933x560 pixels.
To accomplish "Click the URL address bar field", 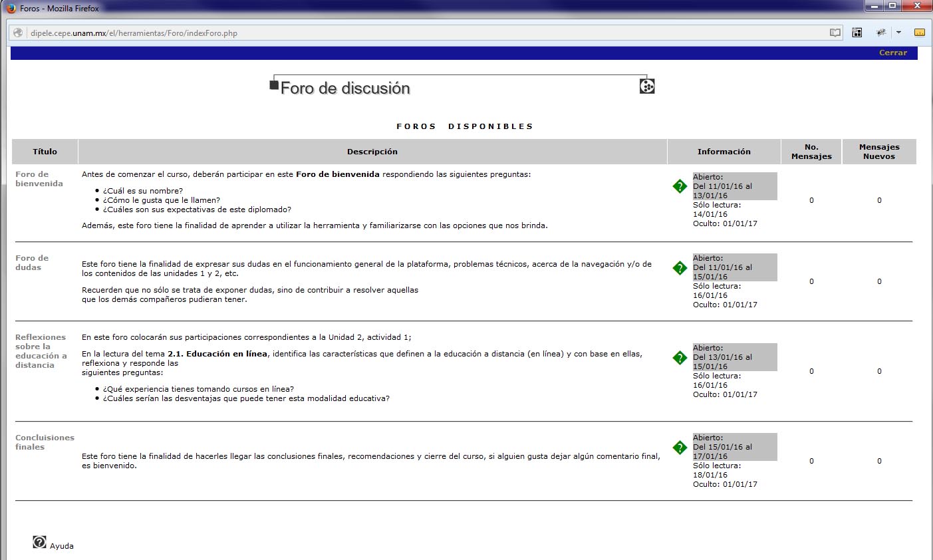I will (x=426, y=33).
